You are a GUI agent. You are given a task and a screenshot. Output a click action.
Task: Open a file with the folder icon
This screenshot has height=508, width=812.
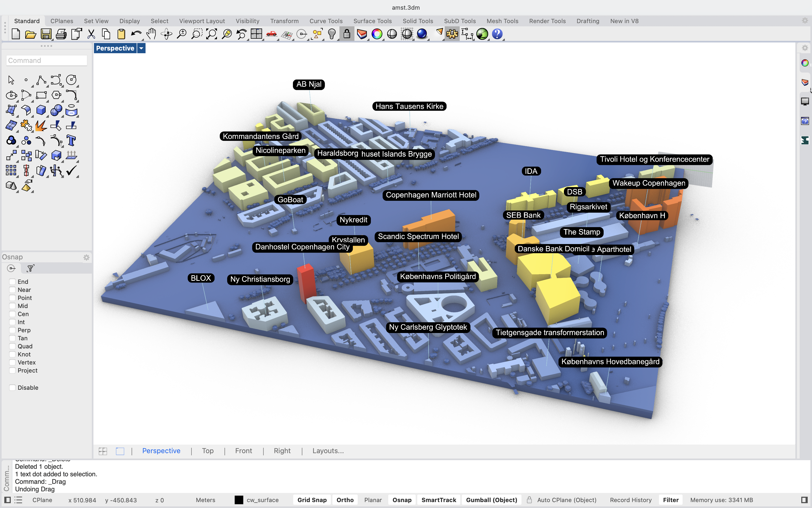pyautogui.click(x=31, y=34)
